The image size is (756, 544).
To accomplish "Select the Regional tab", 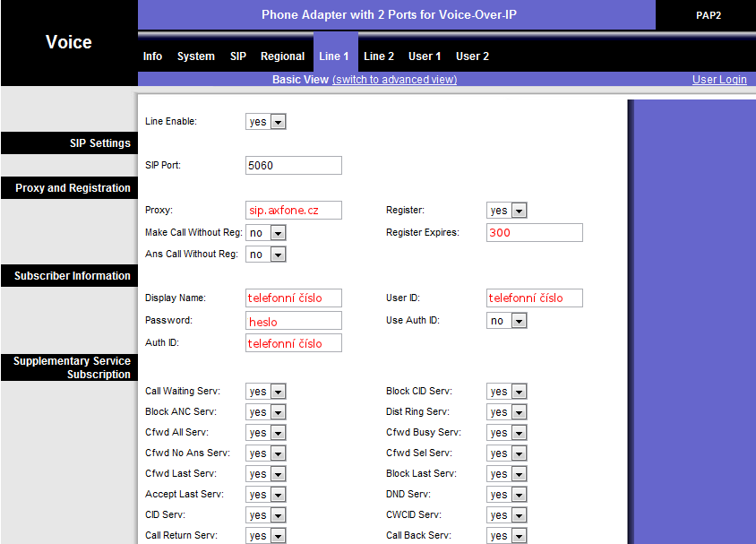I will 282,56.
